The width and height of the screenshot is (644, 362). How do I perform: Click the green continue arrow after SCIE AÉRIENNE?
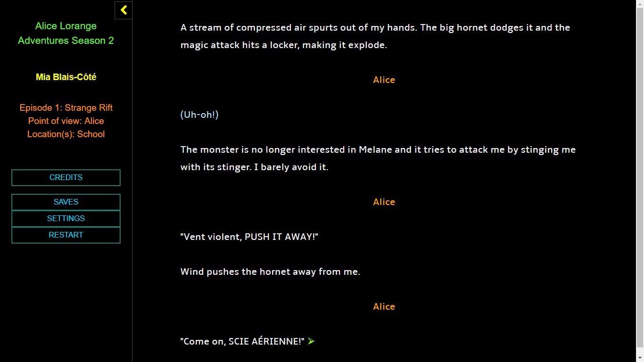(x=311, y=341)
